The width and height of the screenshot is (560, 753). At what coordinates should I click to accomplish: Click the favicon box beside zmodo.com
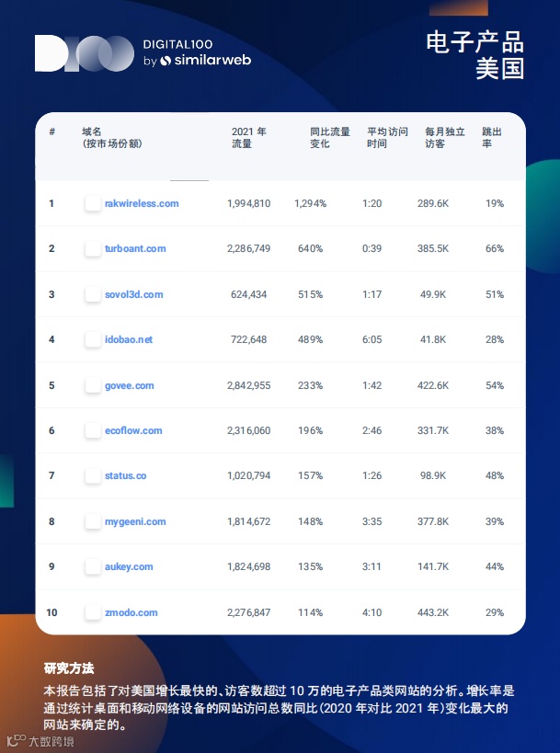pos(93,612)
